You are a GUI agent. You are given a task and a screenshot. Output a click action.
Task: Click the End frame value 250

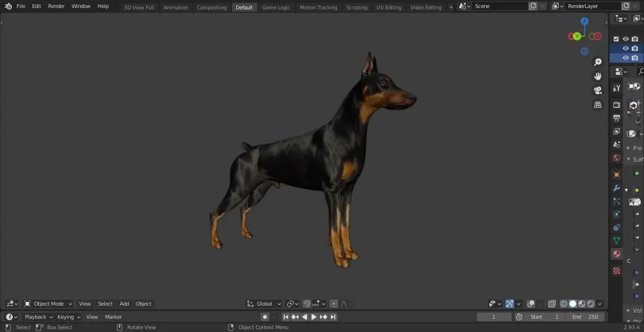pyautogui.click(x=584, y=317)
